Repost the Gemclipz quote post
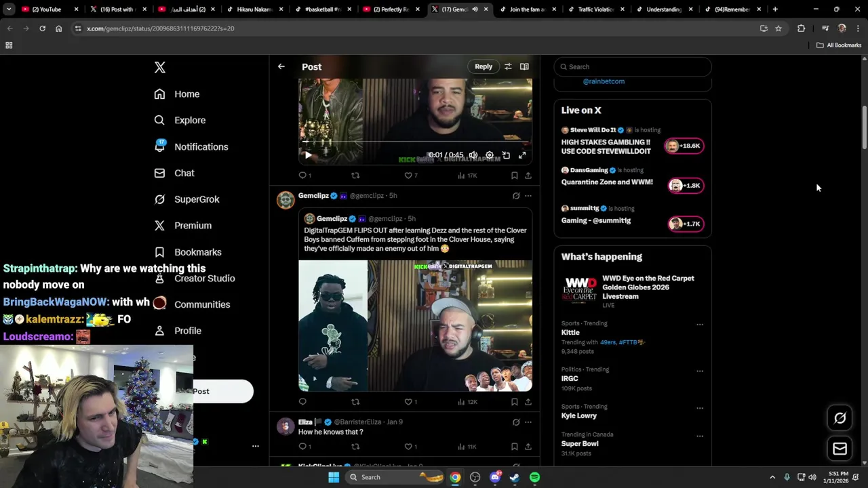 click(x=355, y=402)
